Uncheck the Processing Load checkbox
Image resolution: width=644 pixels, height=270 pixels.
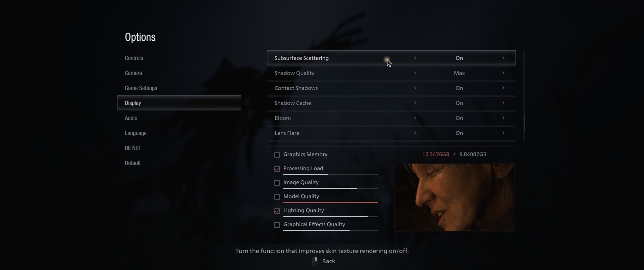[277, 169]
